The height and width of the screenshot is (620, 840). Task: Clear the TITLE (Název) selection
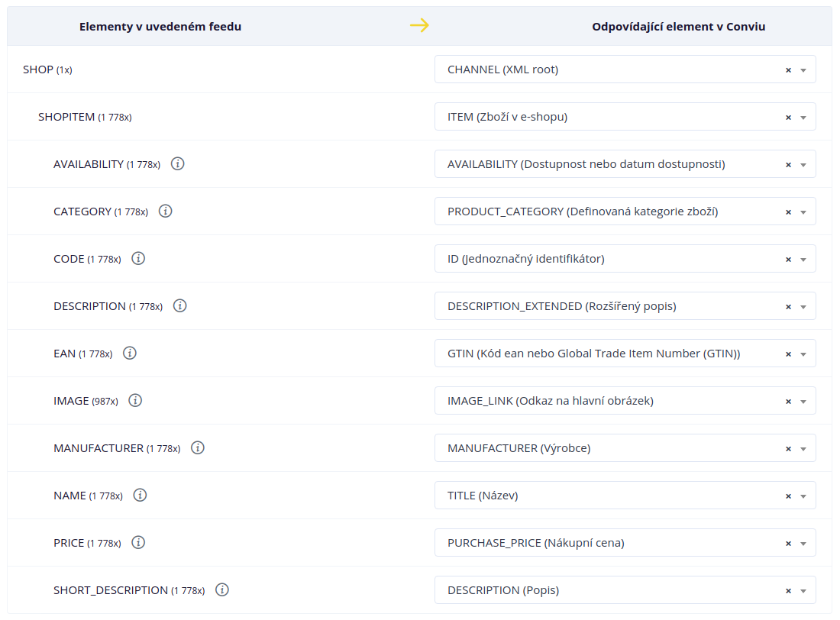788,496
